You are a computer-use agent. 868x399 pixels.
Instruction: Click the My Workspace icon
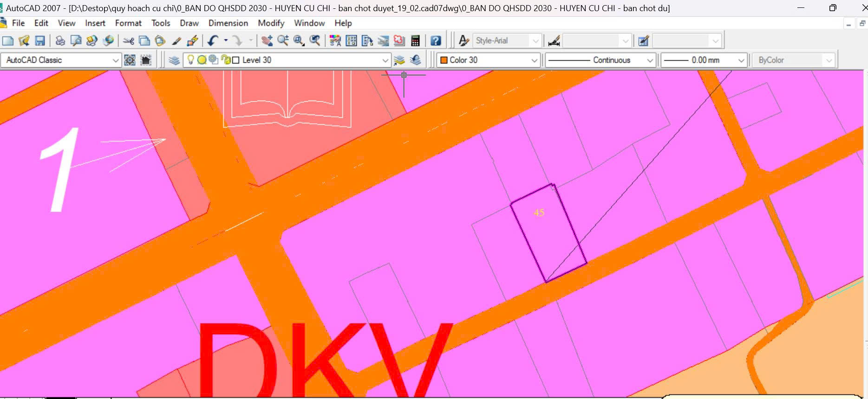[146, 60]
